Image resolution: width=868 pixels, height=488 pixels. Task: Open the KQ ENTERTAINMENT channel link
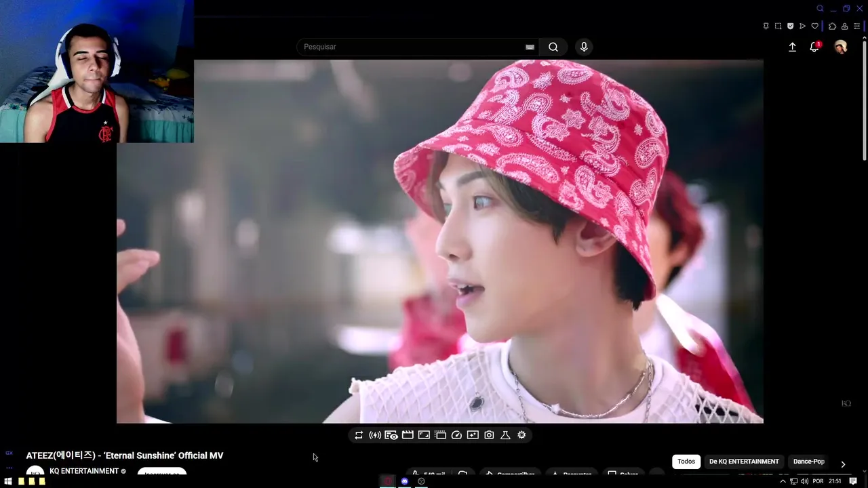[84, 471]
